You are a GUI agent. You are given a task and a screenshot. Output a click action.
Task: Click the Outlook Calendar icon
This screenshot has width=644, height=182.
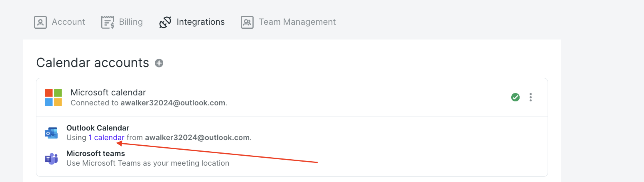coord(51,133)
